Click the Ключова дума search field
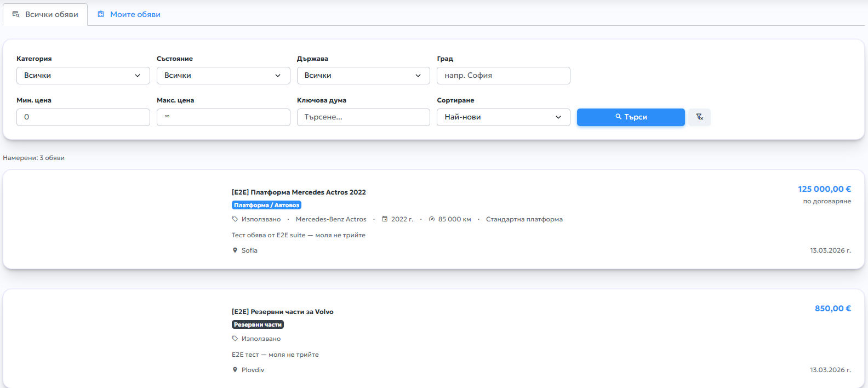868x388 pixels. point(363,117)
